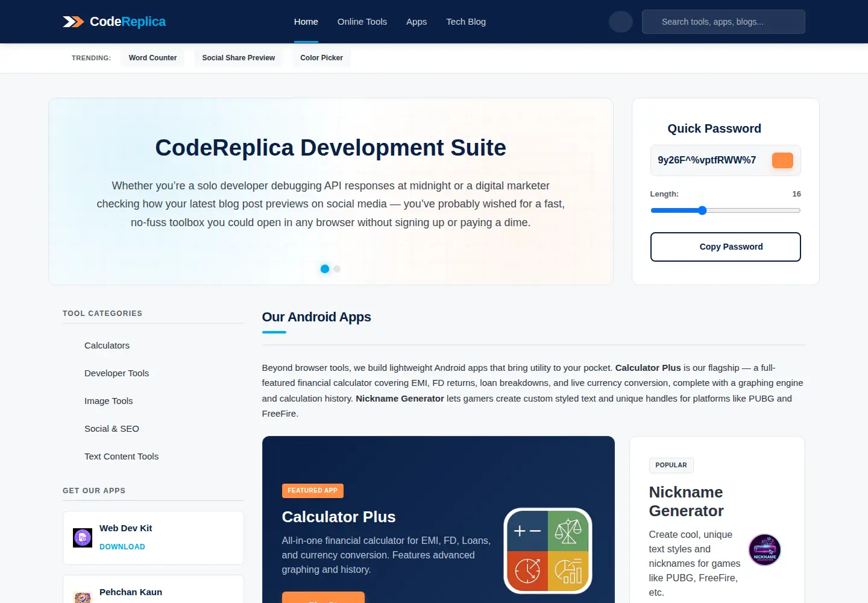Click the Pehchan Kaun app icon

click(83, 597)
